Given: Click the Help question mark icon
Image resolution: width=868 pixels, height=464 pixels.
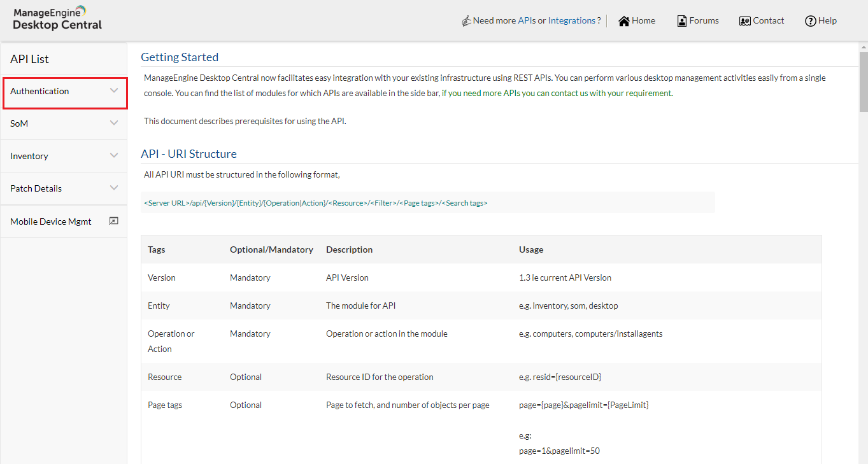Looking at the screenshot, I should [x=810, y=21].
